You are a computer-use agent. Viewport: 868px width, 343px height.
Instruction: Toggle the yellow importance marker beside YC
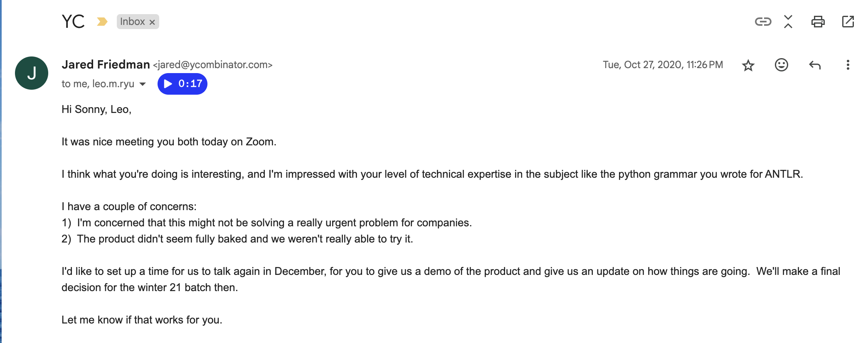(x=102, y=22)
